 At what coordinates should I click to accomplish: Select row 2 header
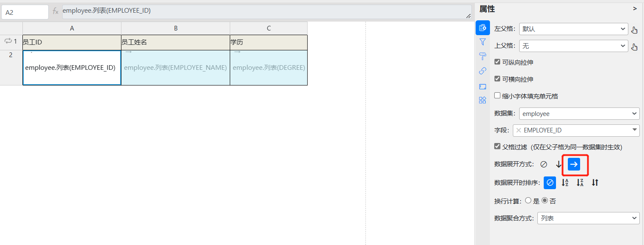11,68
